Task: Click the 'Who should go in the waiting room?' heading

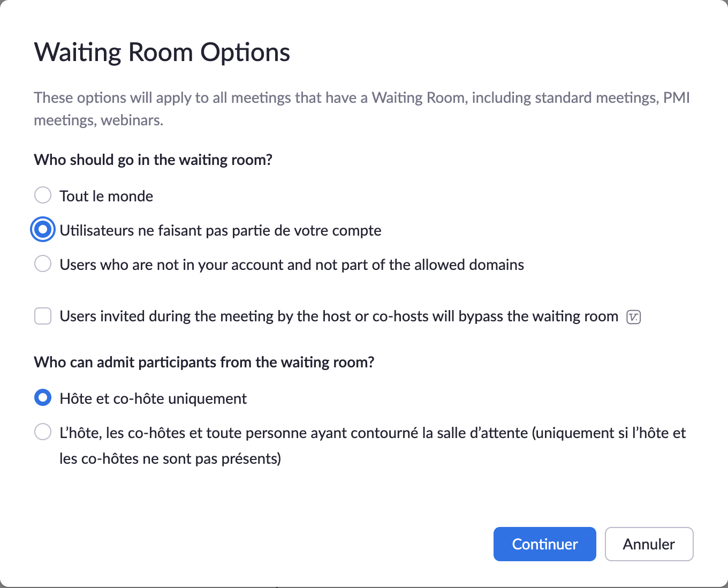Action: [x=153, y=160]
